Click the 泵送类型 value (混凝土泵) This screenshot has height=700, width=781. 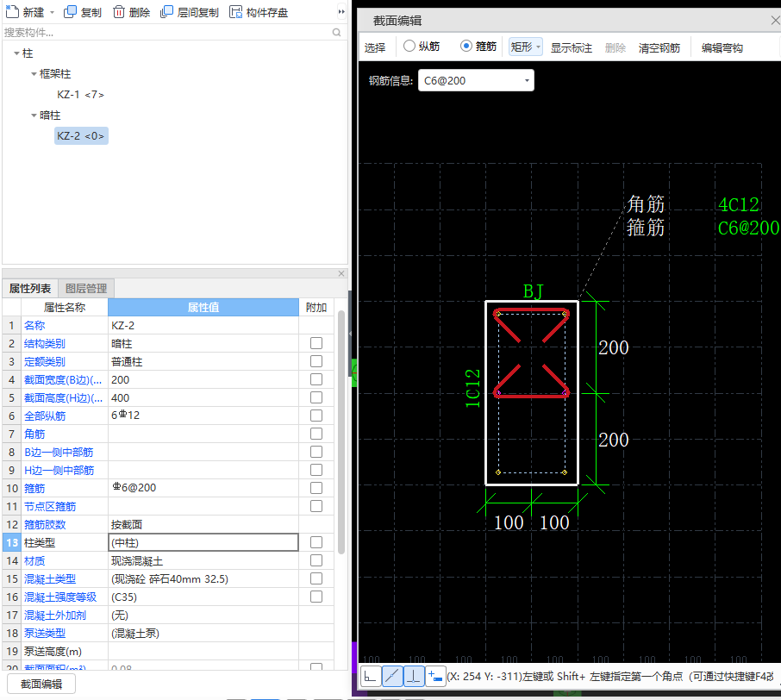pyautogui.click(x=203, y=634)
